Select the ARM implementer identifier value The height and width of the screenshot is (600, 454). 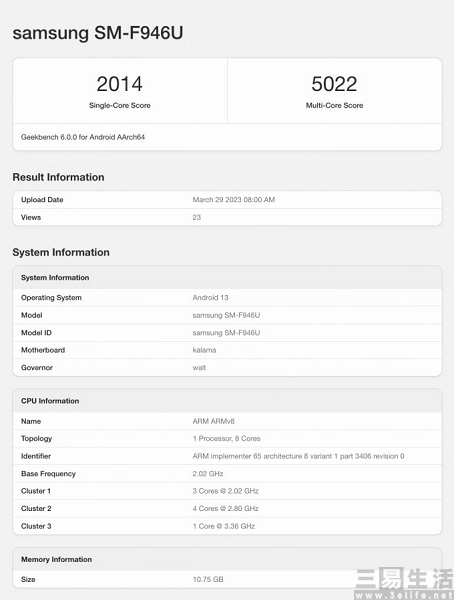[x=298, y=456]
